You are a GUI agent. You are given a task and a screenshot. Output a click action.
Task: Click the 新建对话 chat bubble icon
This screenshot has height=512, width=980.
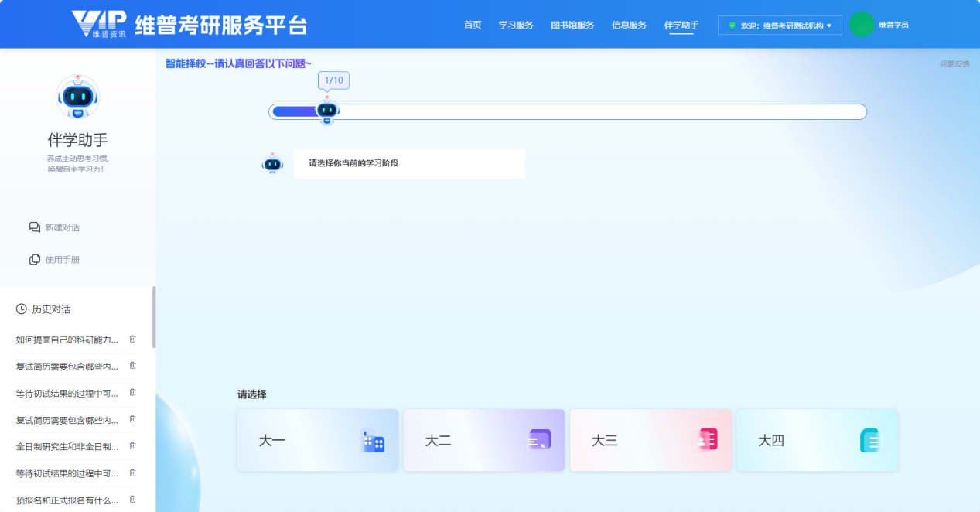(x=35, y=227)
